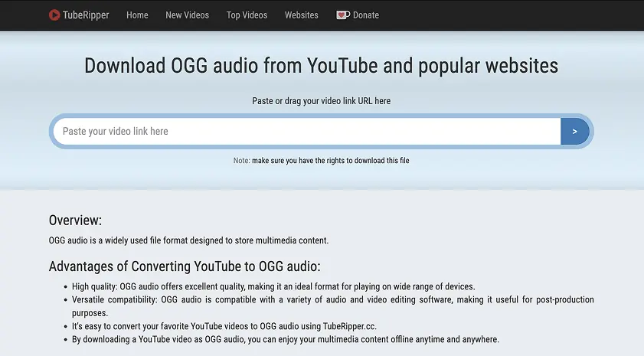644x356 pixels.
Task: Click the TubeRipper red play logo icon
Action: click(54, 15)
